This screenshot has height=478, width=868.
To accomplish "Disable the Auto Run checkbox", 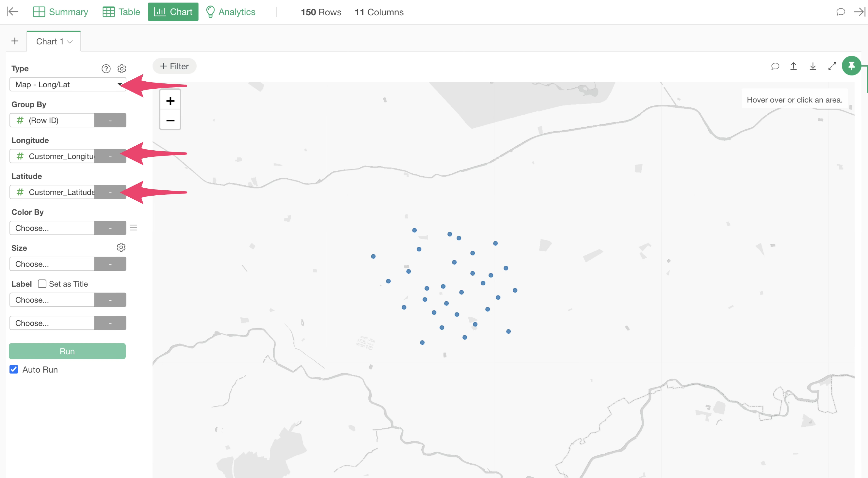I will click(14, 369).
